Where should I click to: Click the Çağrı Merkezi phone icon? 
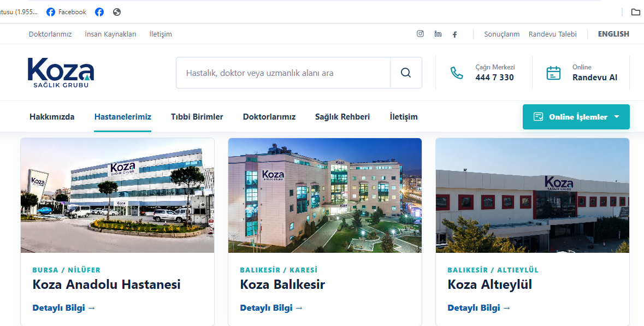[457, 73]
